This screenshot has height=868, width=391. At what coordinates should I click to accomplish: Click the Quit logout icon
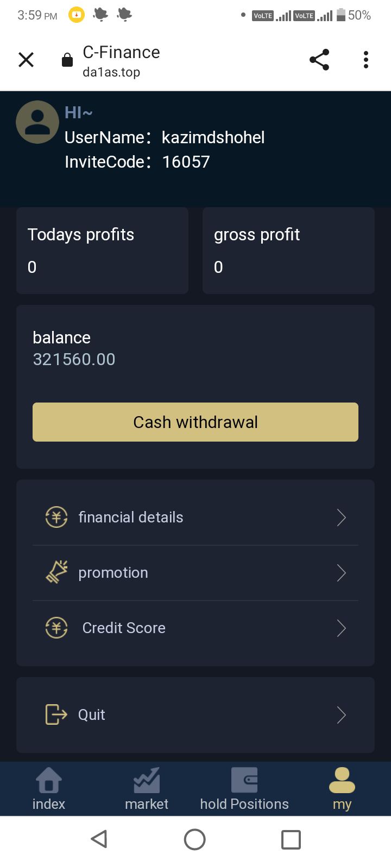pyautogui.click(x=56, y=714)
